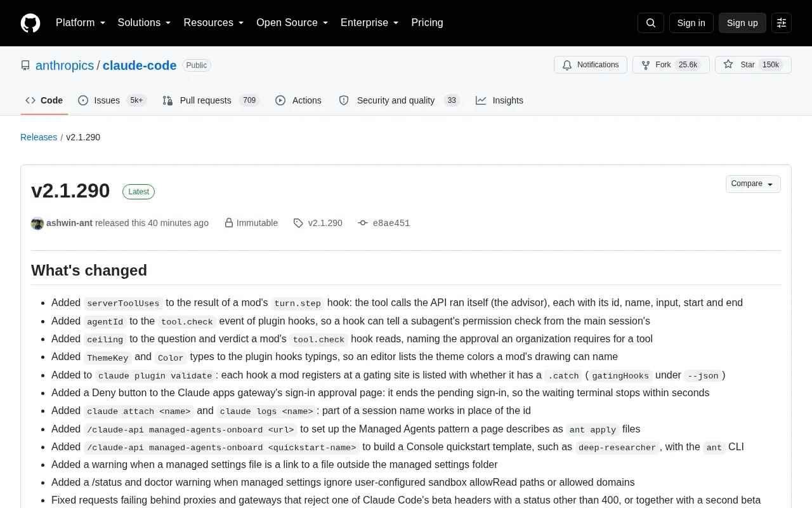Expand the Platform menu
812x508 pixels.
[x=81, y=23]
